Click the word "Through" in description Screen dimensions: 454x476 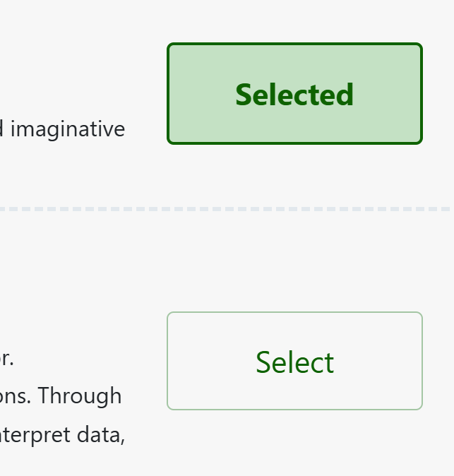(80, 396)
